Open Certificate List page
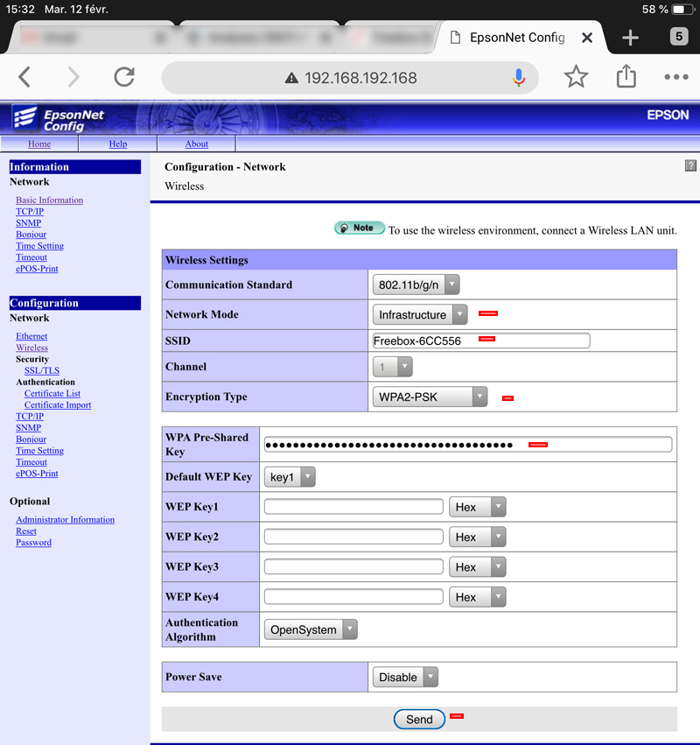700x745 pixels. (x=52, y=393)
